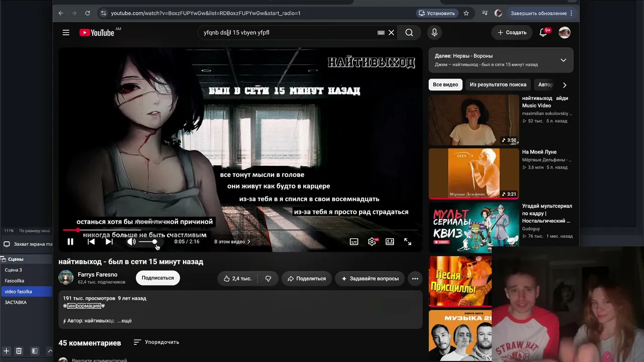Open video player settings gear
The height and width of the screenshot is (362, 644).
[372, 242]
